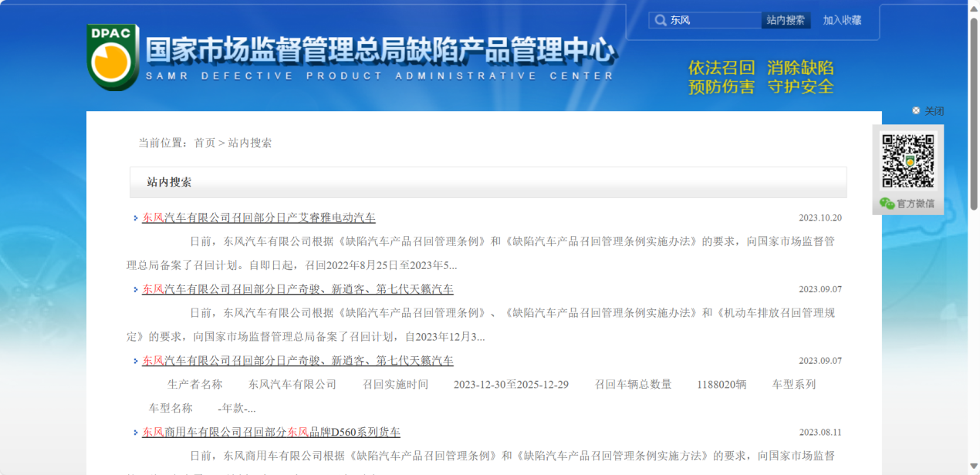
Task: Click the slogan 预防伤害 守护安全
Action: tap(761, 87)
